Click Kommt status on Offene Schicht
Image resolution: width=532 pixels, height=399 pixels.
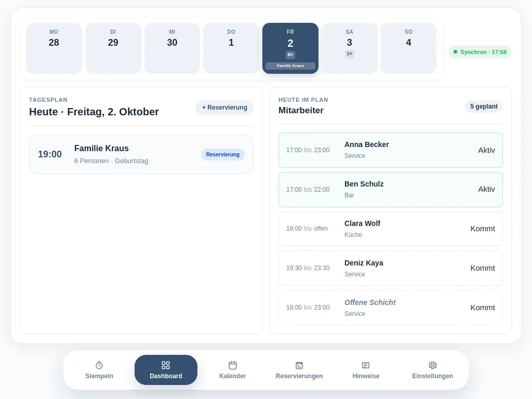click(483, 308)
